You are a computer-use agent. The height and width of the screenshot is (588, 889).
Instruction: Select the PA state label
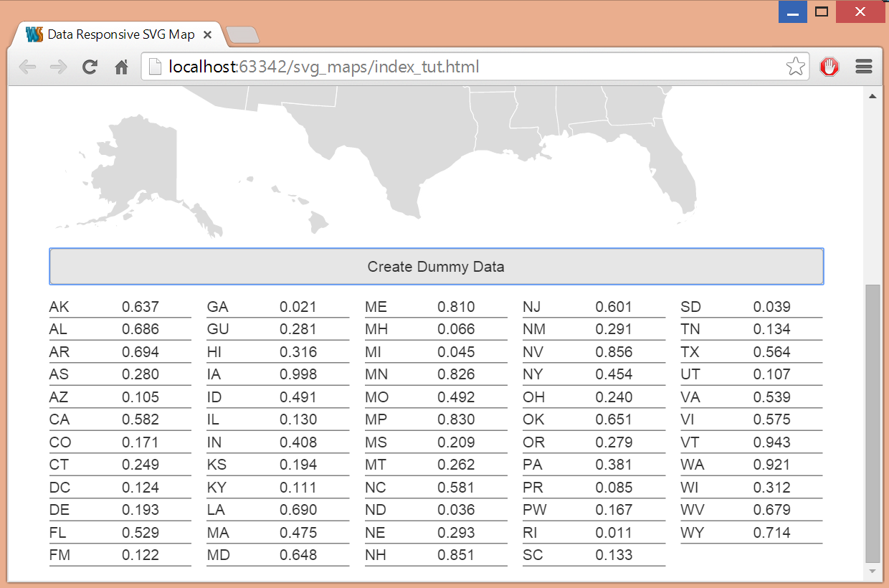(533, 465)
